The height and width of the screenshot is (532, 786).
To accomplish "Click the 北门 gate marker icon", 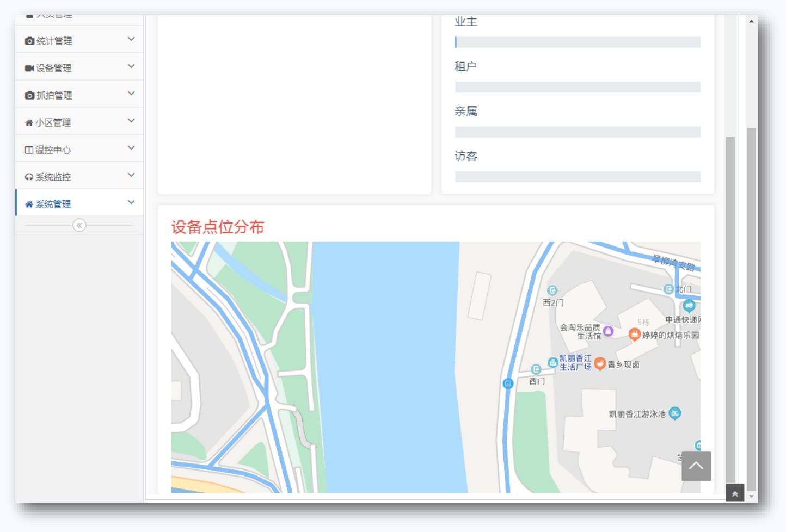I will tap(669, 289).
